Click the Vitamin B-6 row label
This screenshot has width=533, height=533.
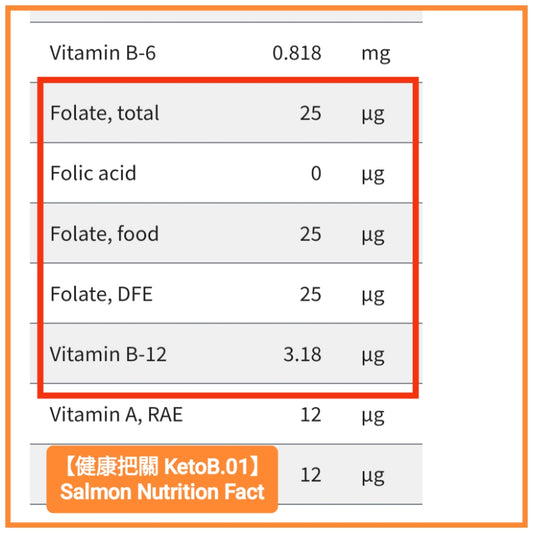(x=103, y=53)
